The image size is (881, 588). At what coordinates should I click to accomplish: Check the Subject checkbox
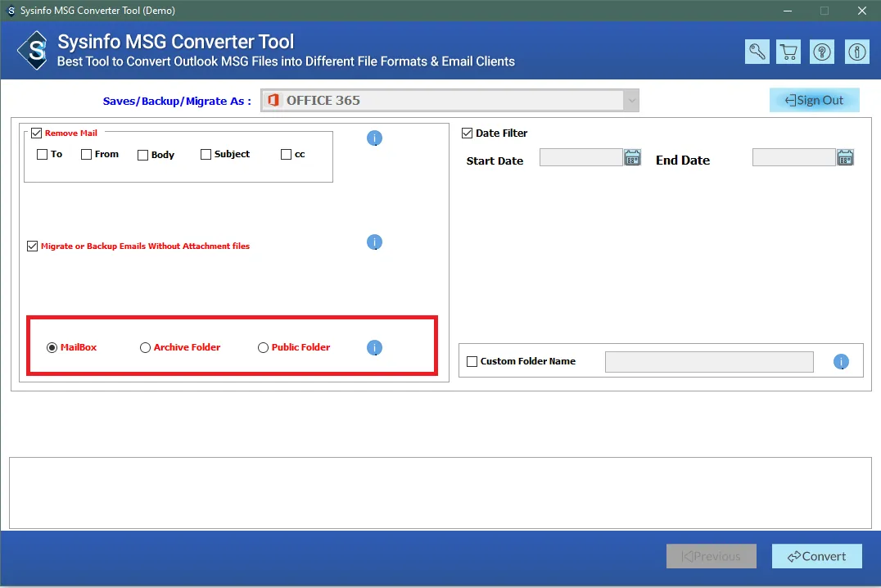point(206,154)
